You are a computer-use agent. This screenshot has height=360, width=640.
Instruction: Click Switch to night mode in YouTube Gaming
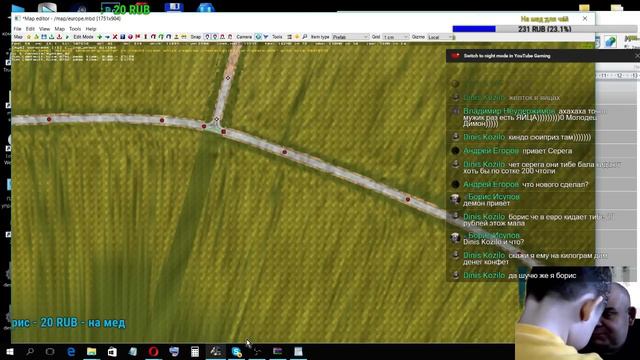507,56
